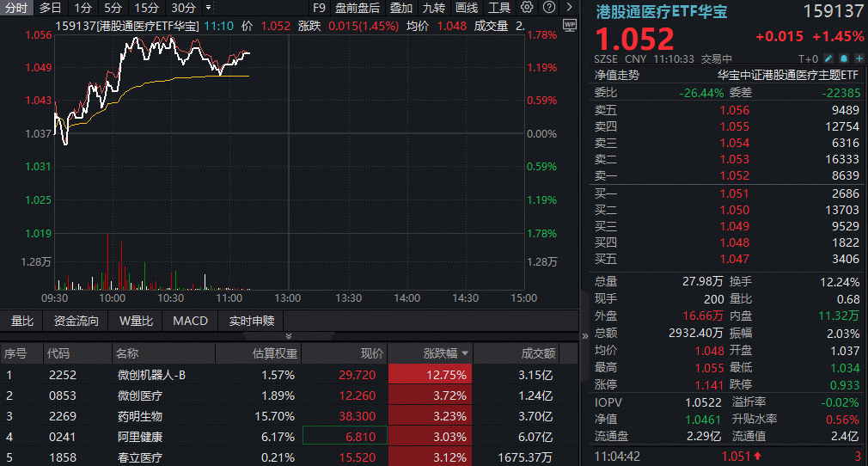This screenshot has width=868, height=466.
Task: Expand side panel with double-arrow handle
Action: (585, 335)
